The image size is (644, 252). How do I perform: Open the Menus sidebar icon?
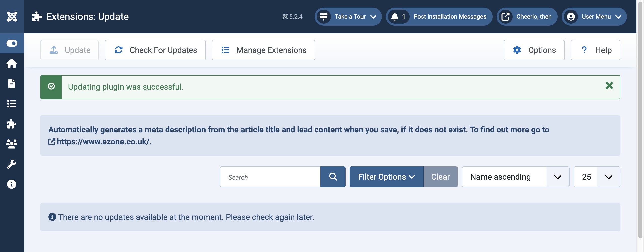pyautogui.click(x=12, y=104)
